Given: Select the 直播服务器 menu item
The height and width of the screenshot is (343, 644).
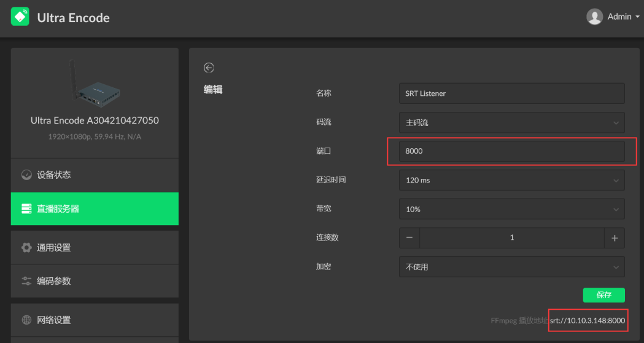Looking at the screenshot, I should [x=95, y=208].
